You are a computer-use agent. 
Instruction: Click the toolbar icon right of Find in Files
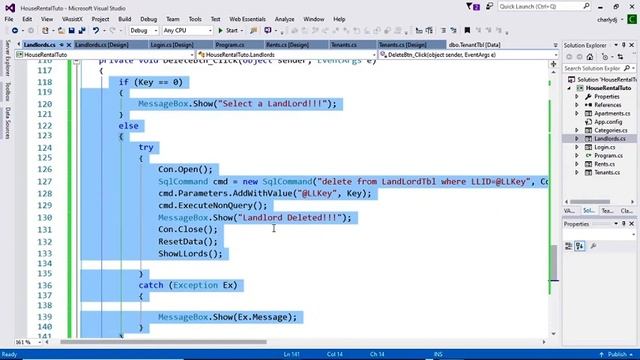(268, 31)
